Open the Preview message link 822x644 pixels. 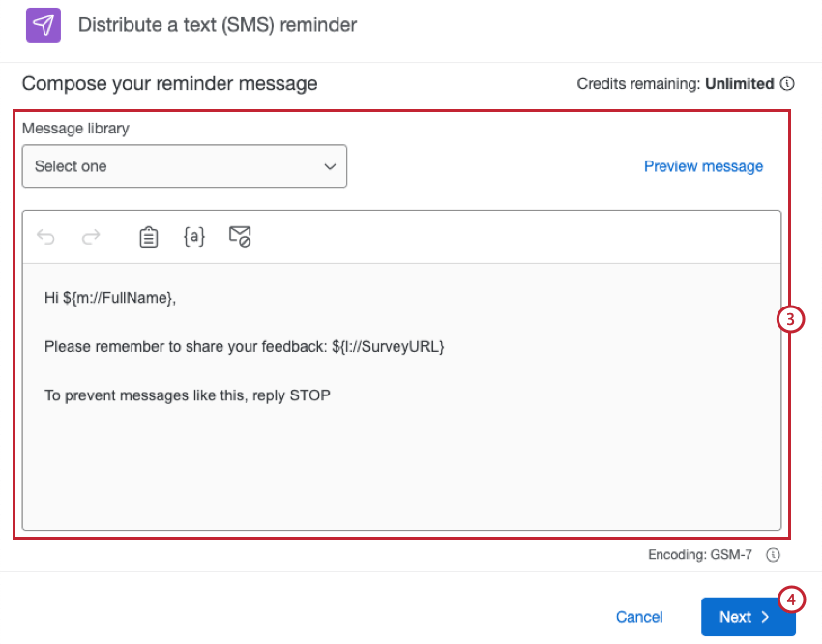pos(703,165)
